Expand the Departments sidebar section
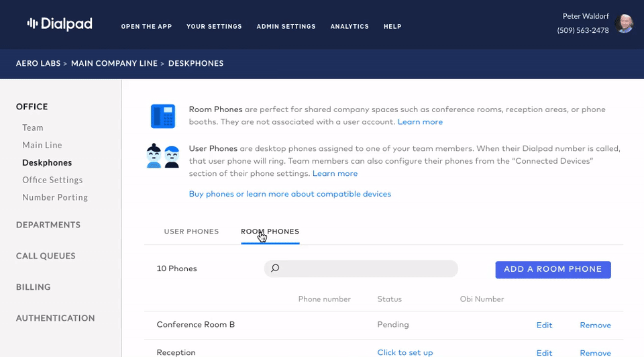This screenshot has height=357, width=644. point(48,225)
